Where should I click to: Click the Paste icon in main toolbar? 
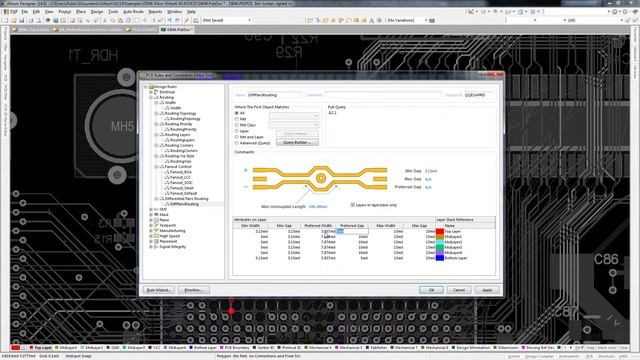click(120, 20)
